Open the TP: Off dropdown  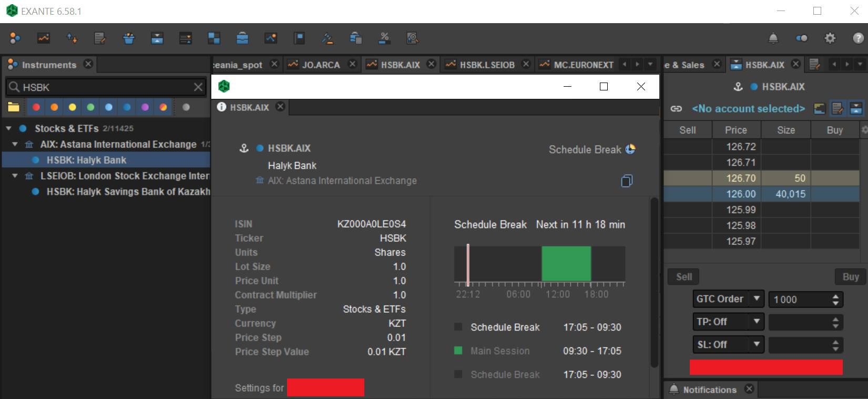click(728, 322)
